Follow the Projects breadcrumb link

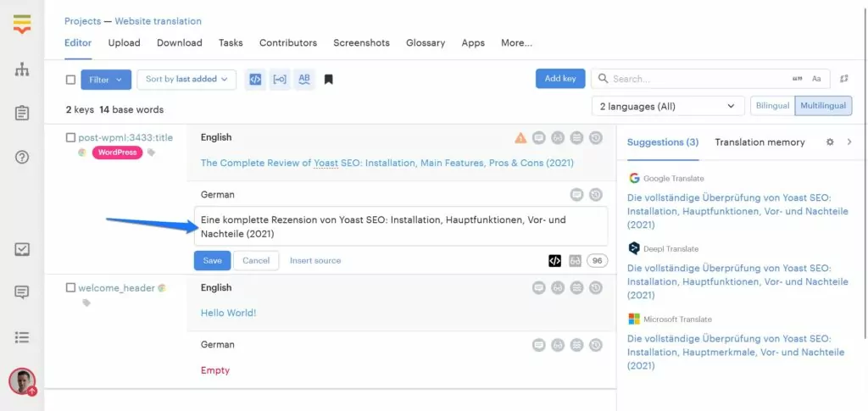82,21
